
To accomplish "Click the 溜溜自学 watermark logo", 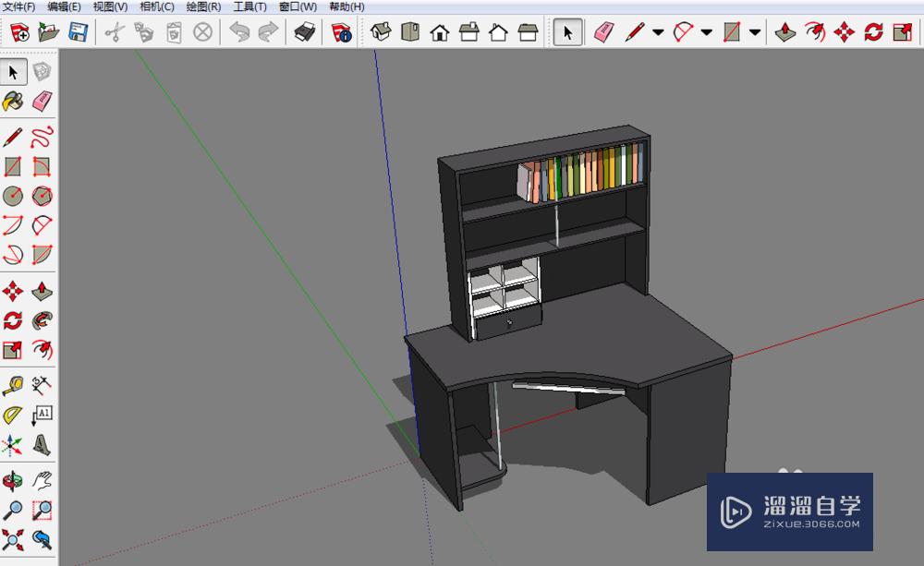I will point(790,512).
